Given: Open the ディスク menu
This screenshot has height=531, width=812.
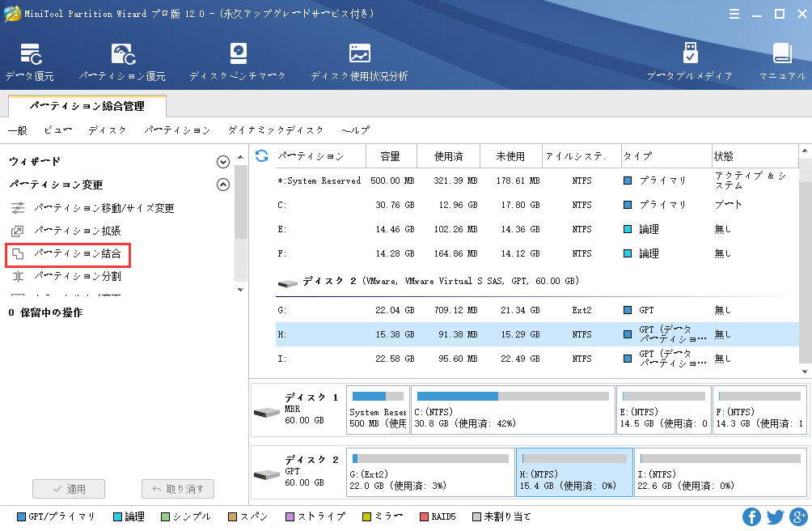Looking at the screenshot, I should (x=107, y=130).
